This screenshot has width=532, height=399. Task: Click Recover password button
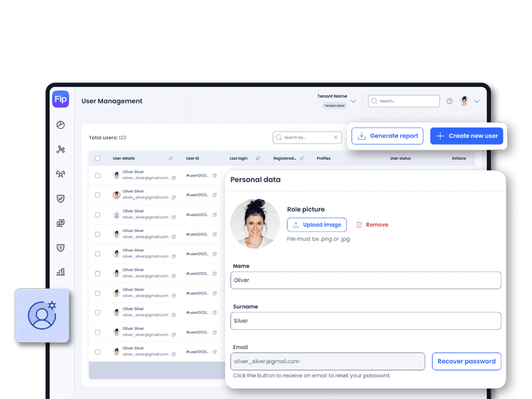pyautogui.click(x=466, y=362)
